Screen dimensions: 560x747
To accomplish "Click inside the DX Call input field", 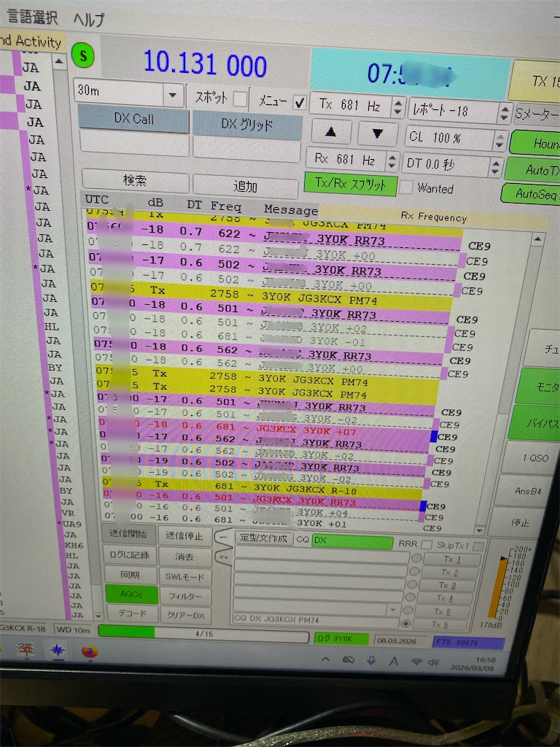I will [135, 143].
